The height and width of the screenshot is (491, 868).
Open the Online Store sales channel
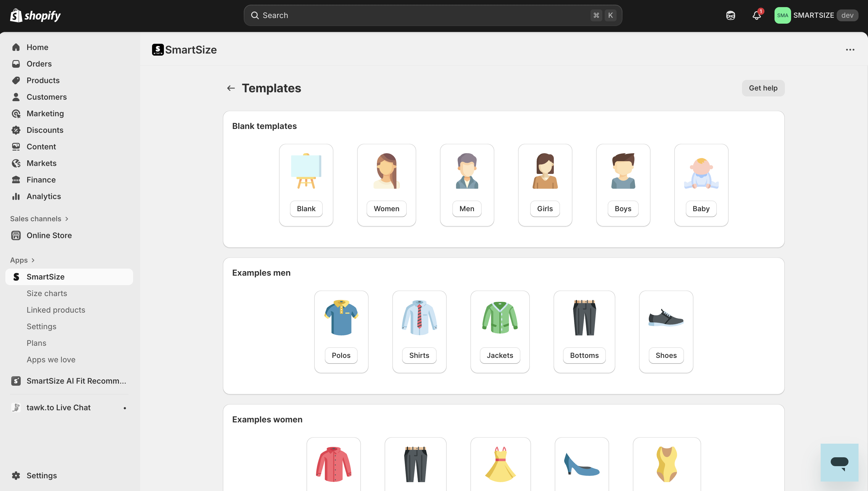click(49, 235)
